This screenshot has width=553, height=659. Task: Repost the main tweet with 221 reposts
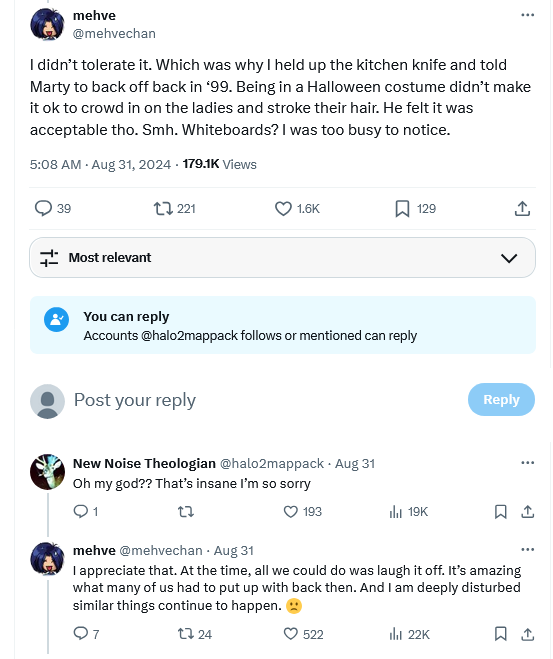(174, 208)
